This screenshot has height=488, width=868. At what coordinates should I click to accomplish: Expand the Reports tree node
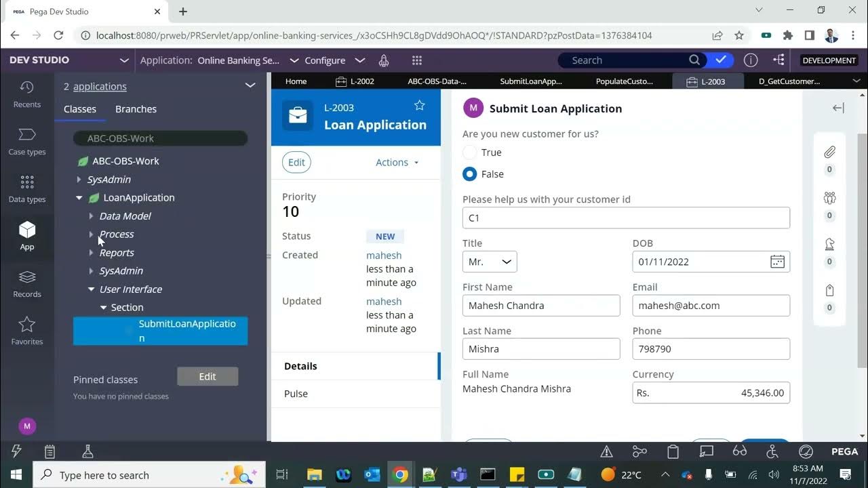(91, 253)
